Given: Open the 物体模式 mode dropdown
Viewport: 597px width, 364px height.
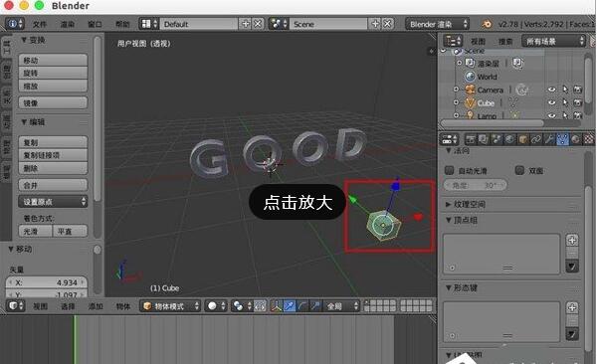Looking at the screenshot, I should point(170,306).
